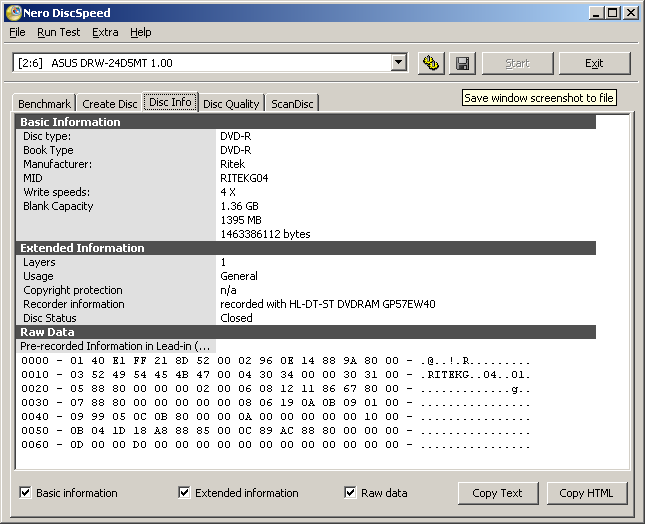645x524 pixels.
Task: Click the Copy HTML button
Action: pyautogui.click(x=587, y=493)
